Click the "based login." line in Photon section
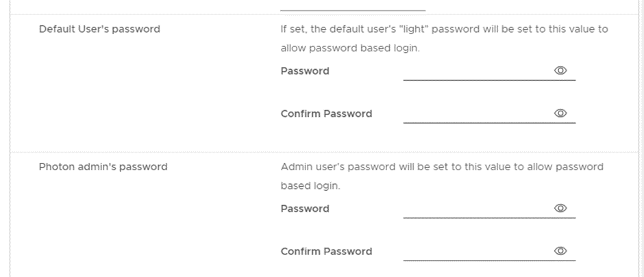The width and height of the screenshot is (644, 277). (x=310, y=185)
